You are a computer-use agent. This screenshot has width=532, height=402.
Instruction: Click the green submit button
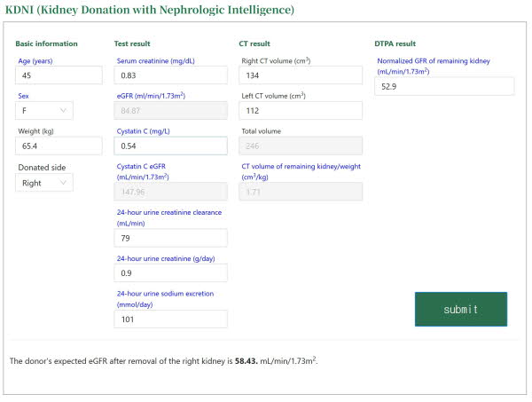click(460, 309)
